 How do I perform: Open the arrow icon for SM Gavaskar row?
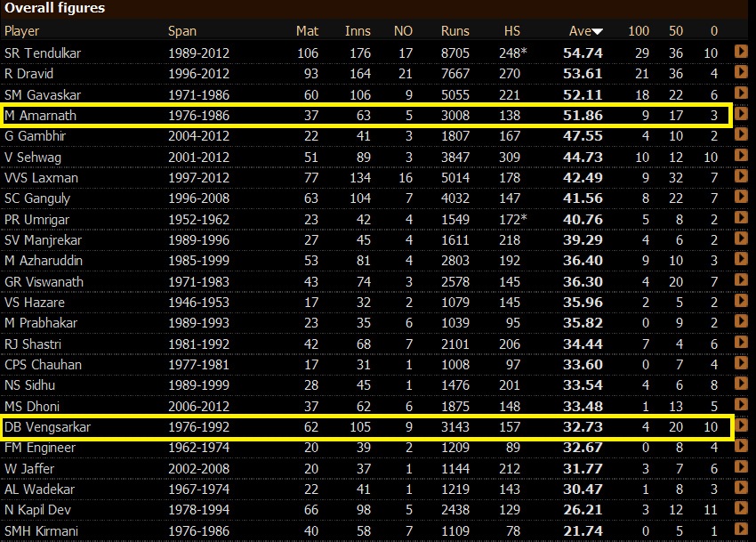[741, 93]
